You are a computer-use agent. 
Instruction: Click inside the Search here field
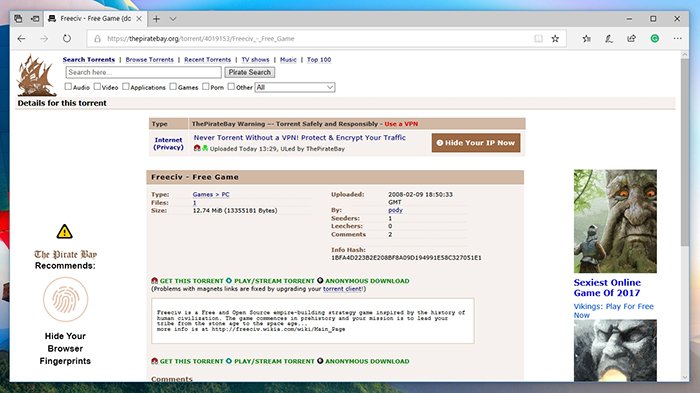coord(143,72)
